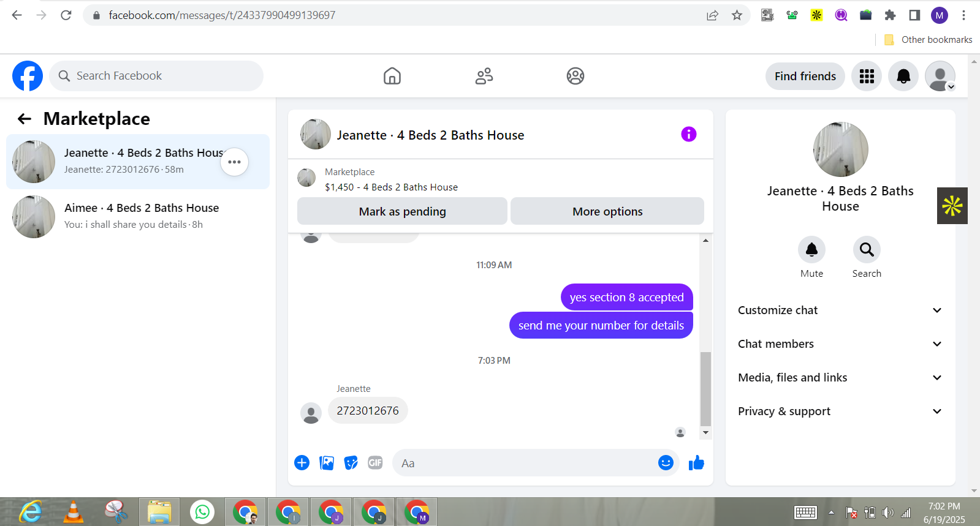Open options for Jeanette conversation

(x=234, y=162)
